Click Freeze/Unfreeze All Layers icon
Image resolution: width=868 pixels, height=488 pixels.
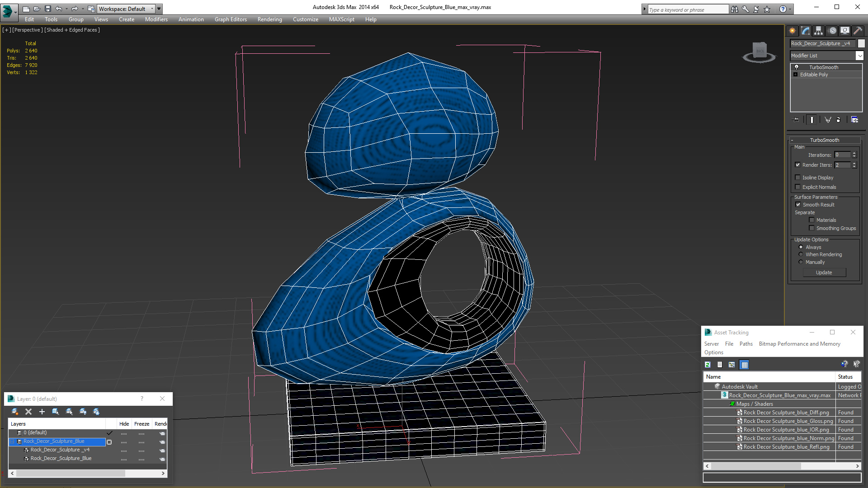[x=96, y=412]
